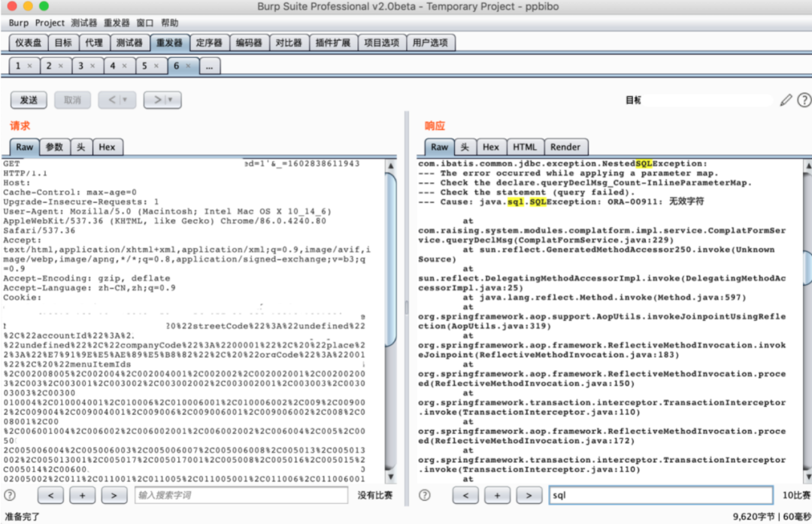Switch to 定序器 sequencer tab
The image size is (812, 524).
[209, 42]
